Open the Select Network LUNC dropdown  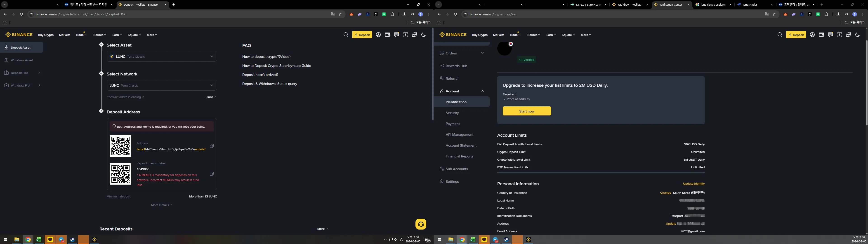162,85
